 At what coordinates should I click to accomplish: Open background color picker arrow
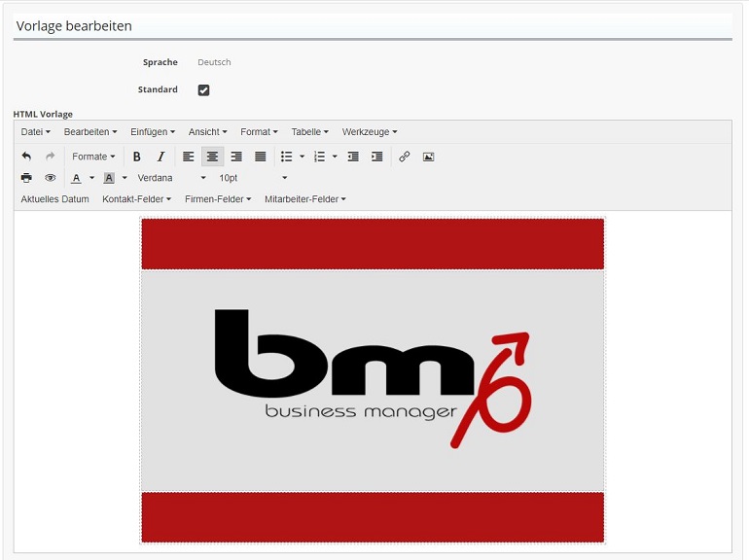125,178
